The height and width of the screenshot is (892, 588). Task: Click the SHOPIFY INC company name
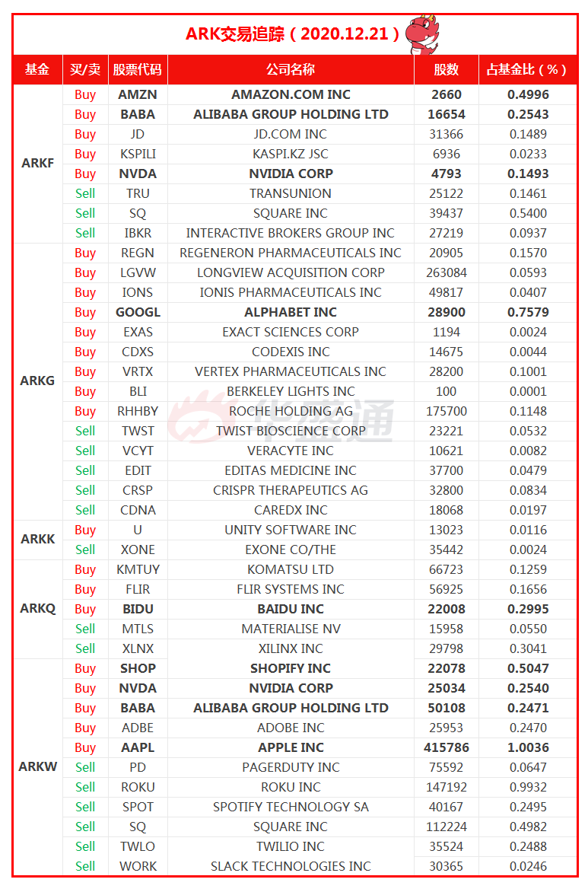coord(291,668)
